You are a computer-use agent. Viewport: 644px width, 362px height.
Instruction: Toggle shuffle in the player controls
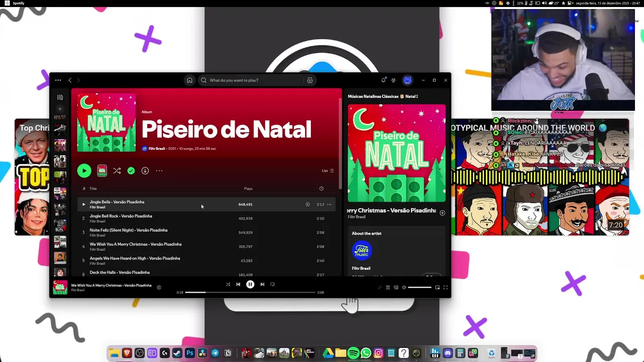[228, 285]
